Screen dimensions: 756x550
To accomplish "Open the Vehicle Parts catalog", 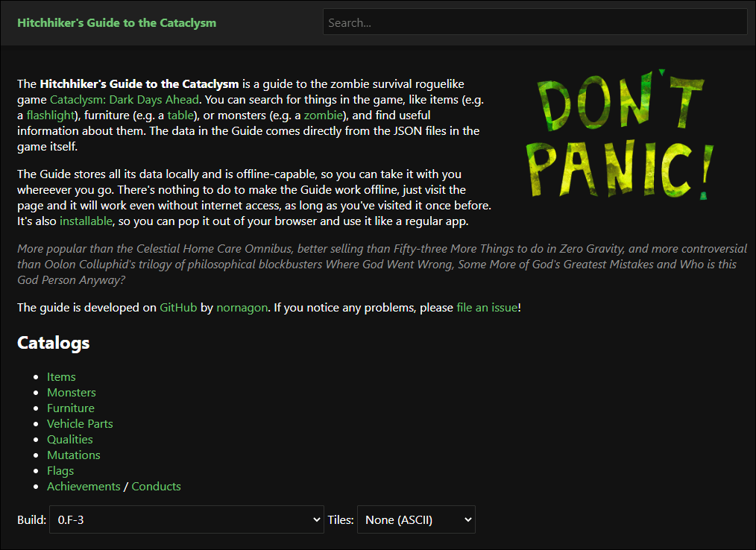I will pyautogui.click(x=80, y=424).
